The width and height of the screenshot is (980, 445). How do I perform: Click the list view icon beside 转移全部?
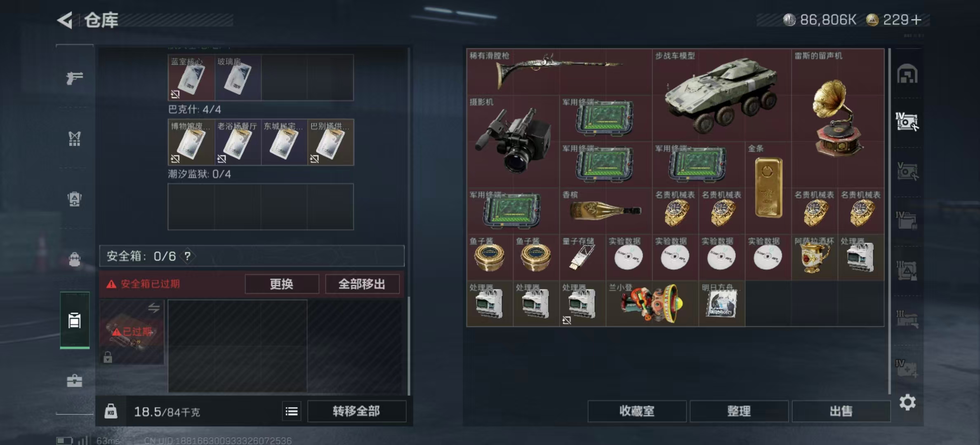(292, 411)
